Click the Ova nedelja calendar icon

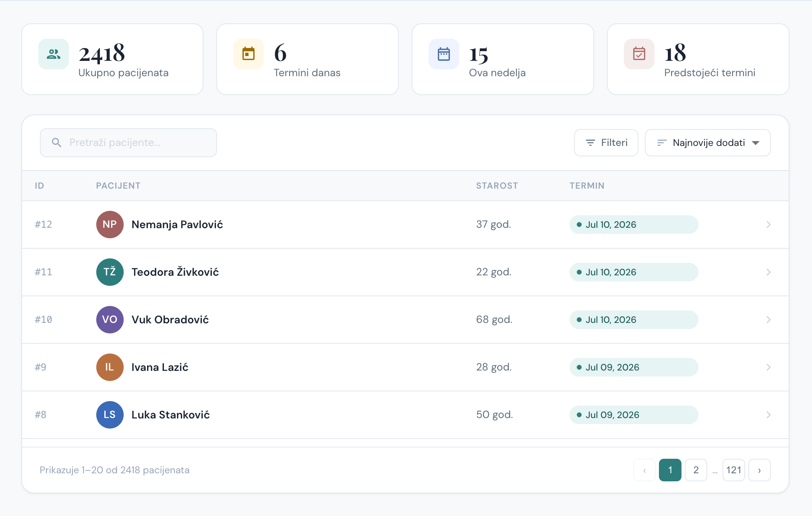tap(444, 54)
